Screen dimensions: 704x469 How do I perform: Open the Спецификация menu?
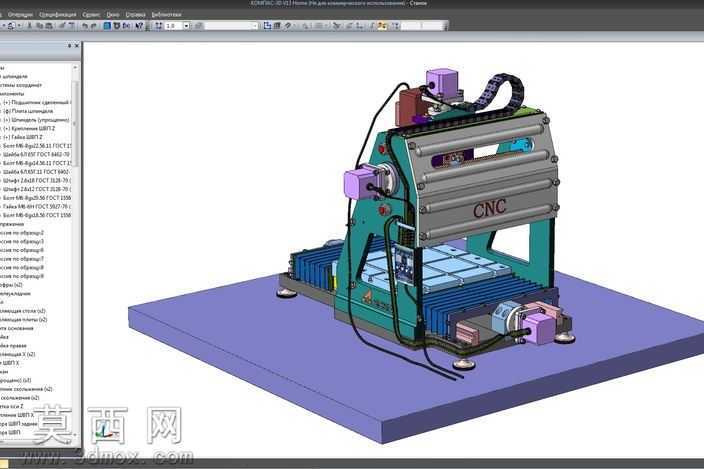click(x=57, y=14)
